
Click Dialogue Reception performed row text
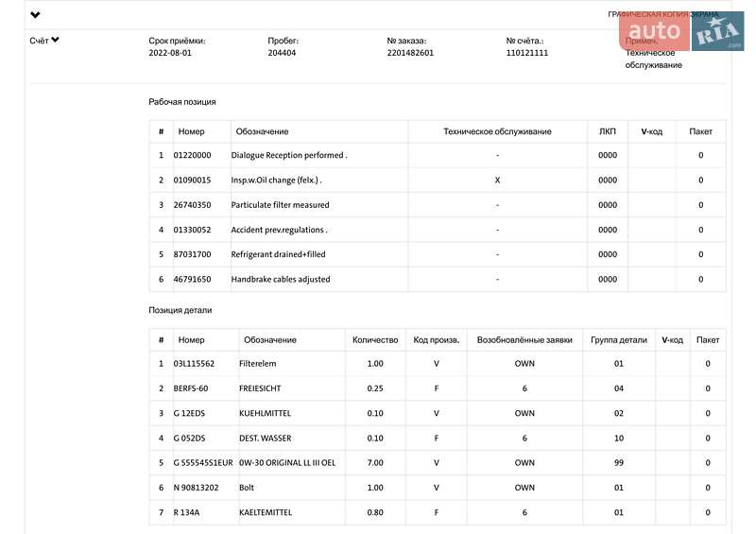point(289,155)
